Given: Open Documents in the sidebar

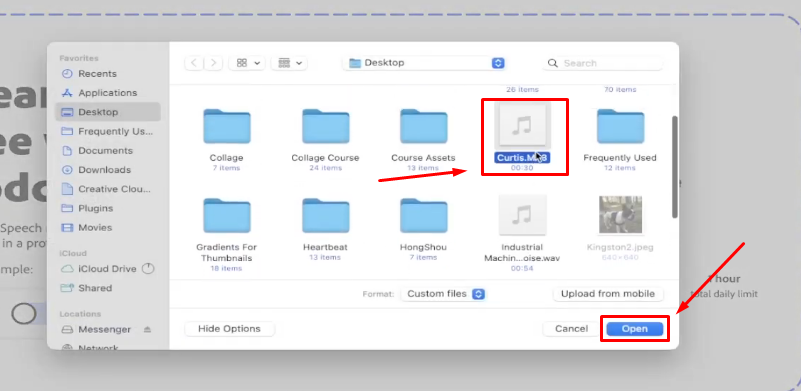Looking at the screenshot, I should [105, 151].
